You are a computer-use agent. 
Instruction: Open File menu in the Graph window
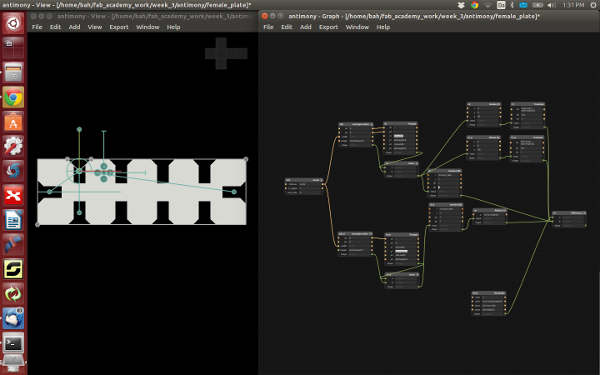pos(268,27)
